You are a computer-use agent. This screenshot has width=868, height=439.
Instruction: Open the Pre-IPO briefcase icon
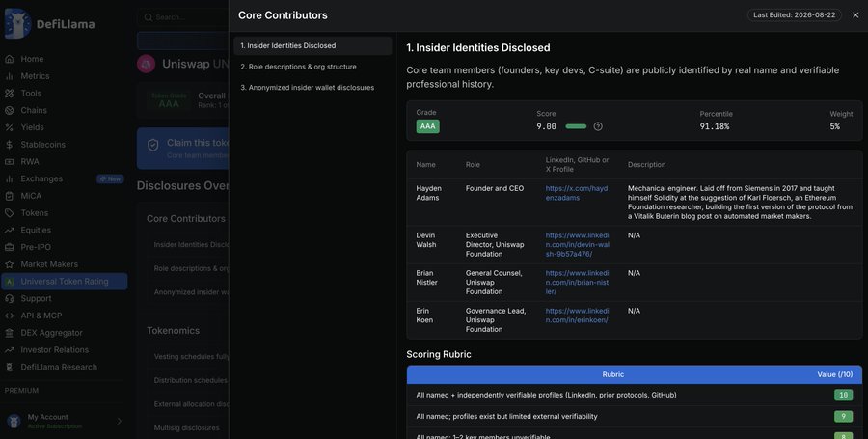10,247
